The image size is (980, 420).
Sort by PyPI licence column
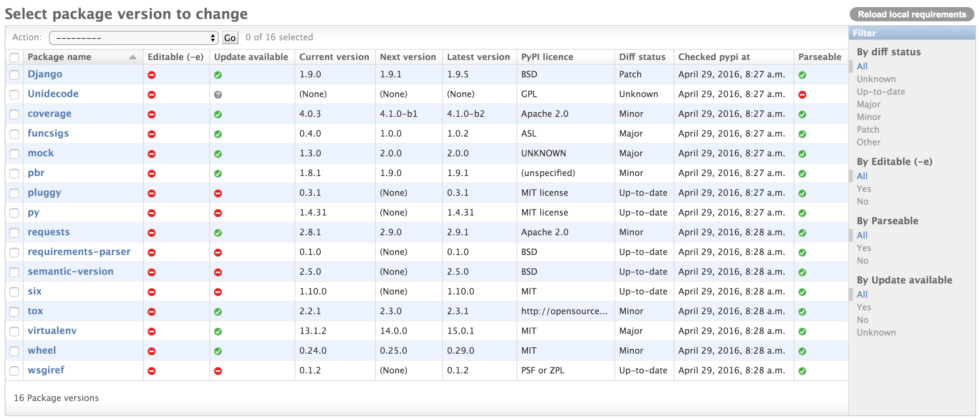pyautogui.click(x=547, y=57)
